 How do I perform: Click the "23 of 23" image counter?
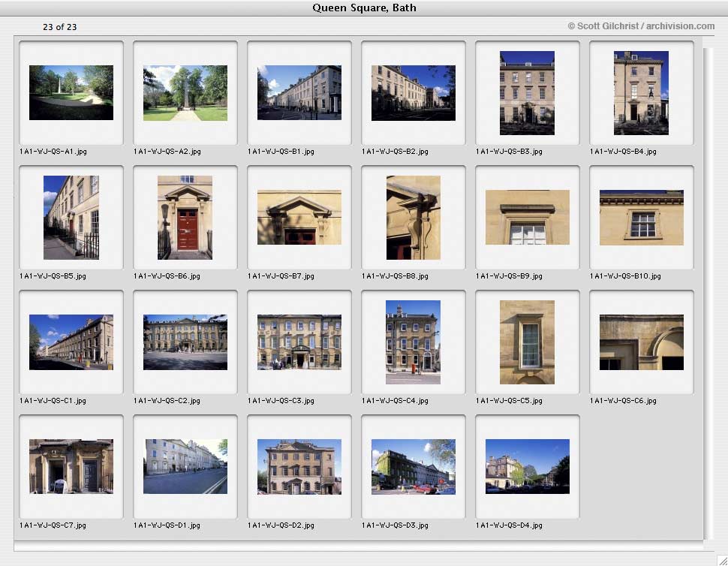[x=59, y=27]
